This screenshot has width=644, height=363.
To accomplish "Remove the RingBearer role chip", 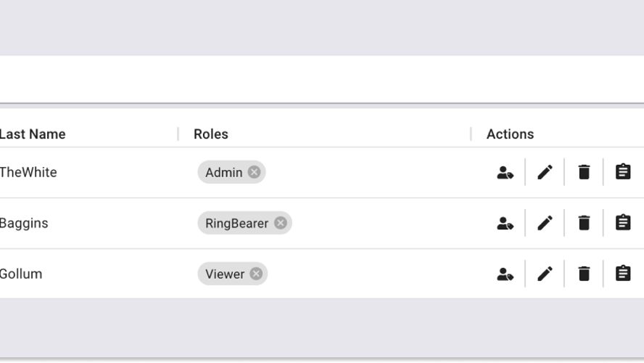I will (x=281, y=223).
